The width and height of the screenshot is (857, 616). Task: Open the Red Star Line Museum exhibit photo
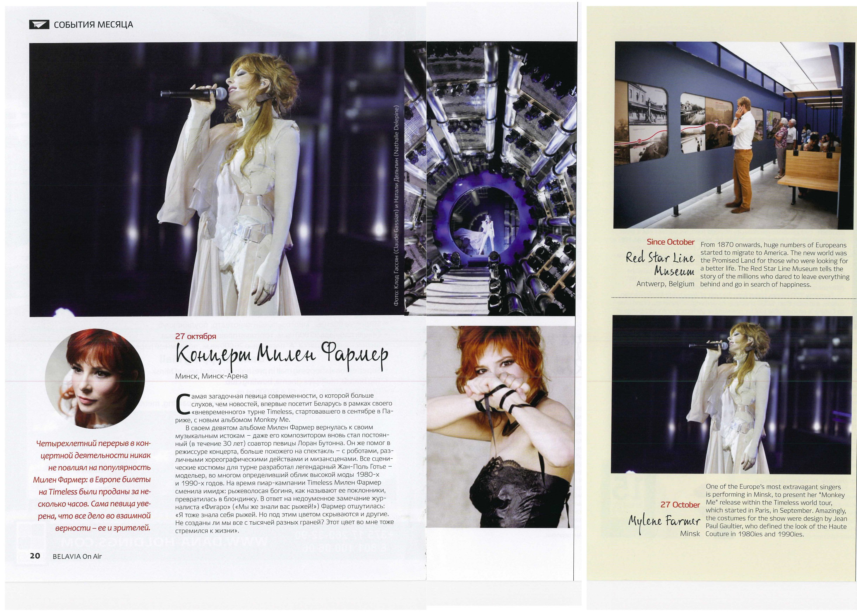[x=734, y=135]
